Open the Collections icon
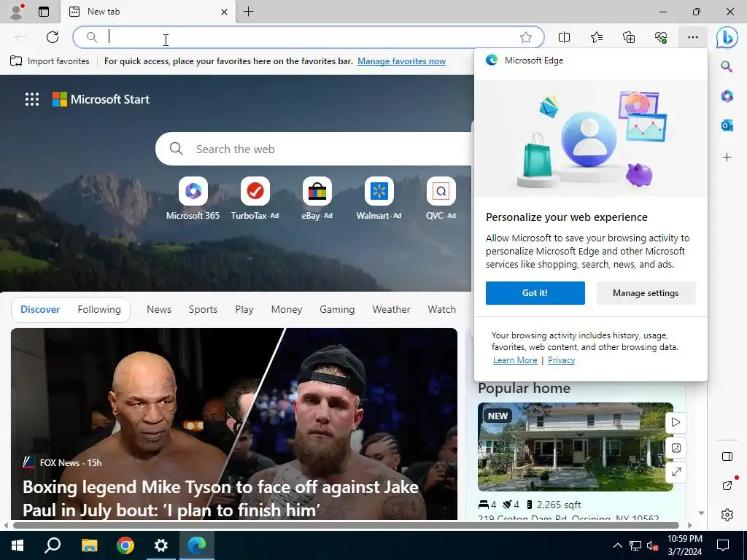Image resolution: width=747 pixels, height=560 pixels. point(629,37)
